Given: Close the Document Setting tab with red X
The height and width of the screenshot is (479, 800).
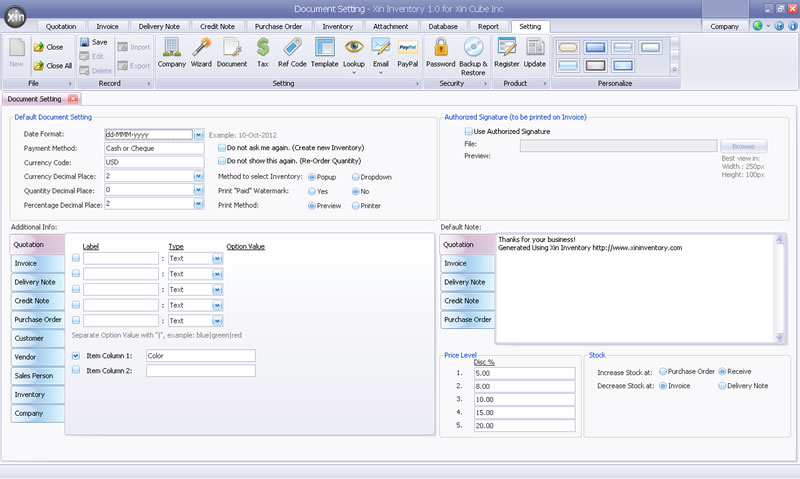Looking at the screenshot, I should pos(73,99).
